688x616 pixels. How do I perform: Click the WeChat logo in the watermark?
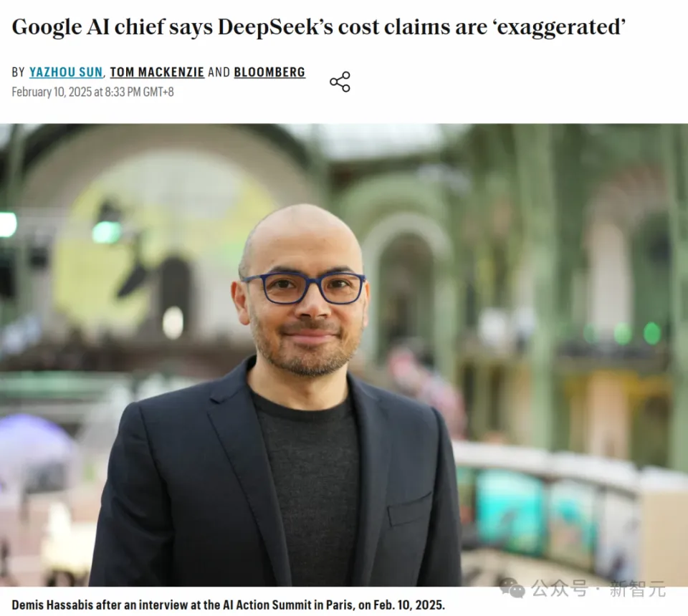click(512, 587)
